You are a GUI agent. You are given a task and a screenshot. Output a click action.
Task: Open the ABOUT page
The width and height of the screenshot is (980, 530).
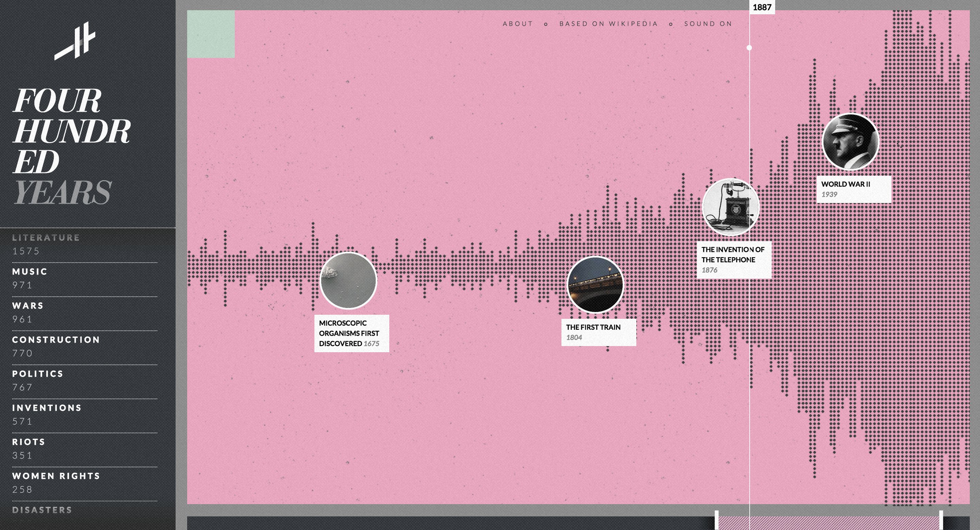517,24
